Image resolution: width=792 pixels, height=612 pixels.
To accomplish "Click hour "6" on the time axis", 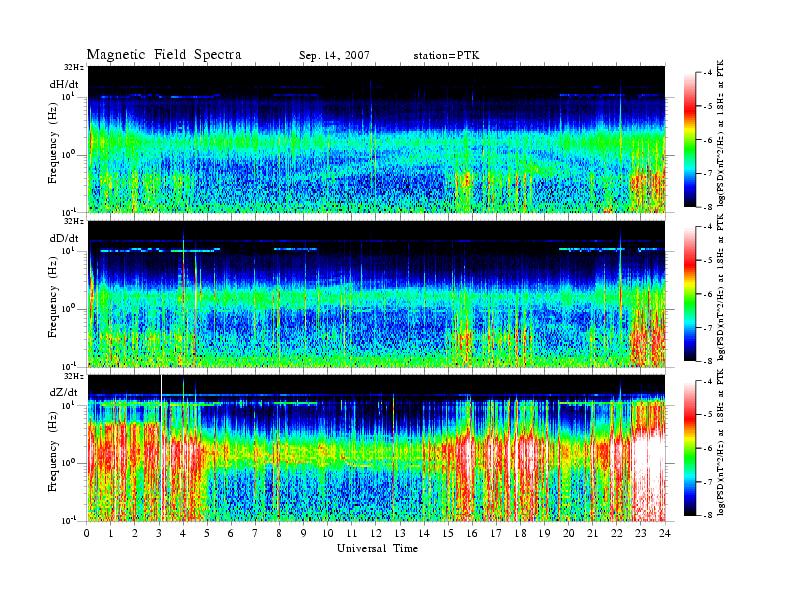I will [231, 533].
